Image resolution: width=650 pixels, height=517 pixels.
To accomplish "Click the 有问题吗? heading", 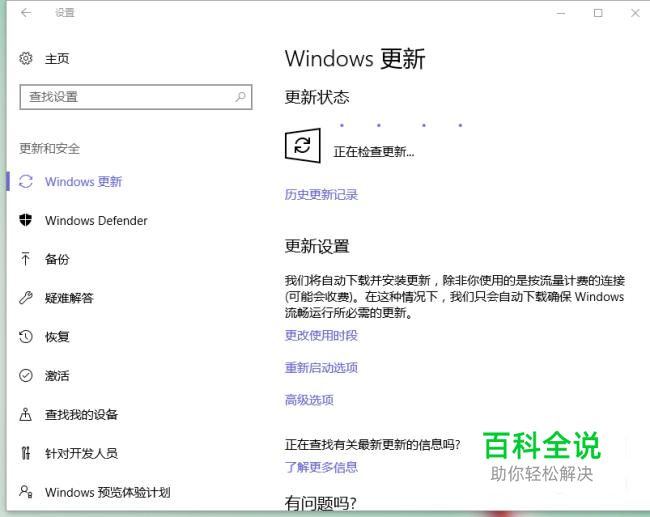I will tap(320, 503).
